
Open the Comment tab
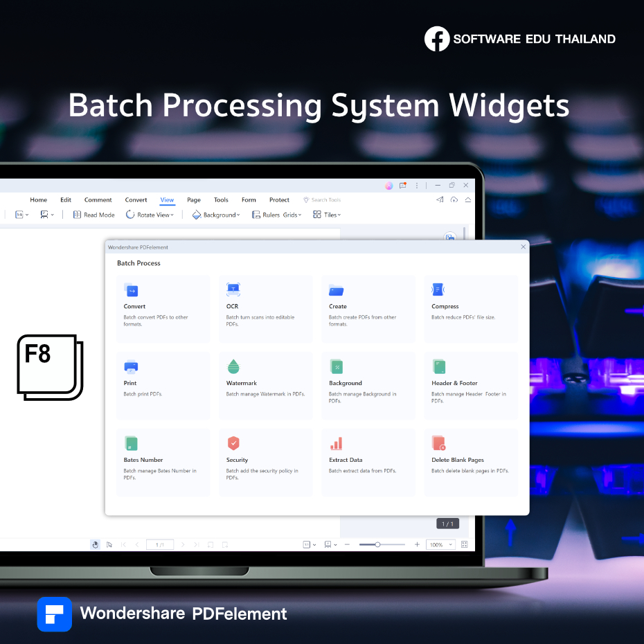pos(98,200)
